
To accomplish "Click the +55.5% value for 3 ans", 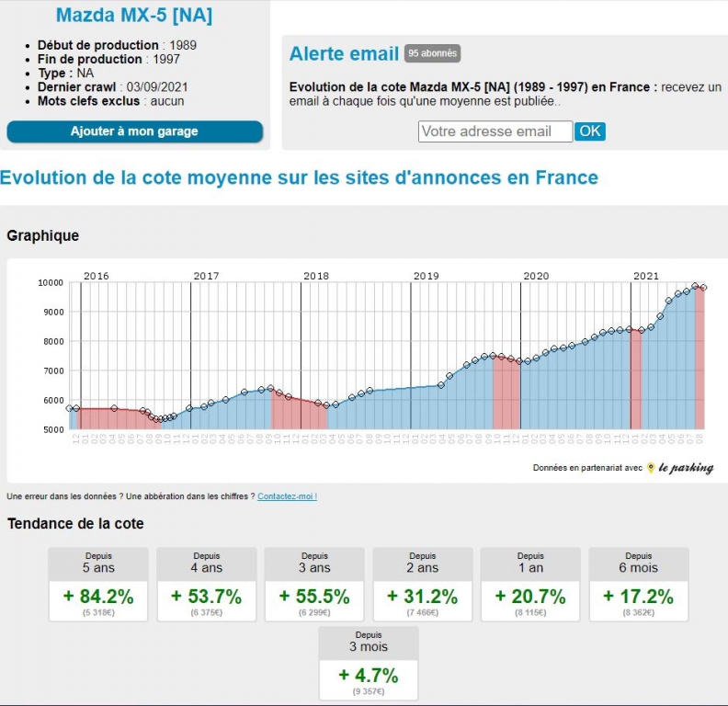I will (314, 597).
